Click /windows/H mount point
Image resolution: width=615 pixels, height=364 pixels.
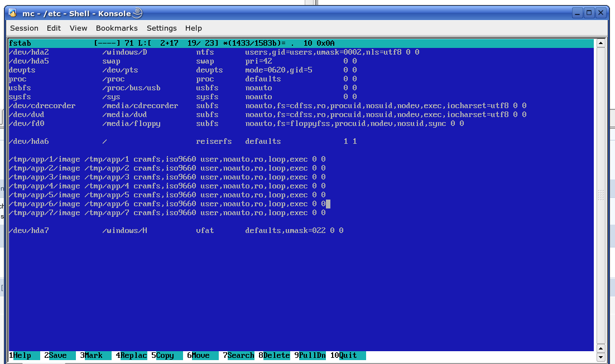point(124,231)
